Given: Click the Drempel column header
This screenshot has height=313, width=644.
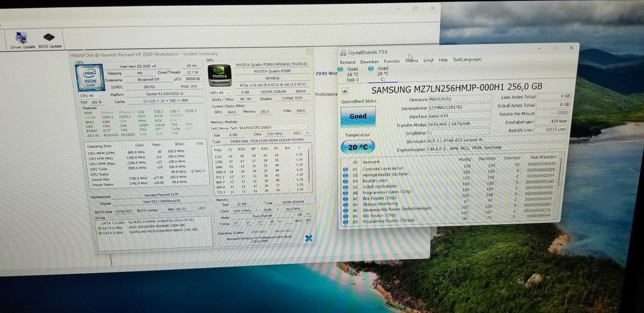Looking at the screenshot, I should pos(513,158).
